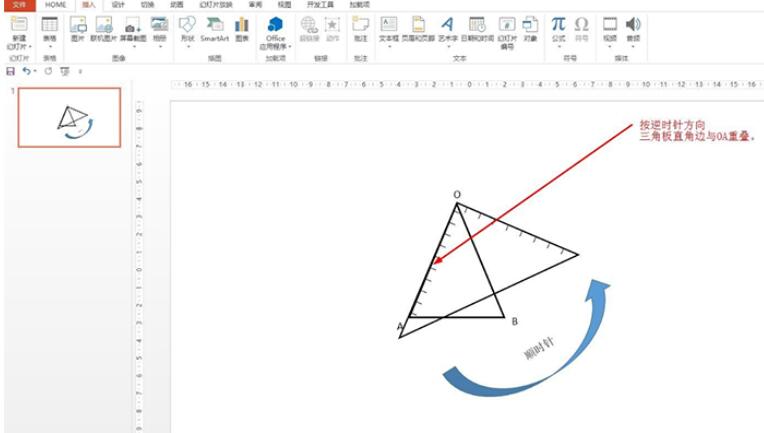Switch to 幻灯片放映 Slide Show tab
764x433 pixels.
(x=216, y=5)
